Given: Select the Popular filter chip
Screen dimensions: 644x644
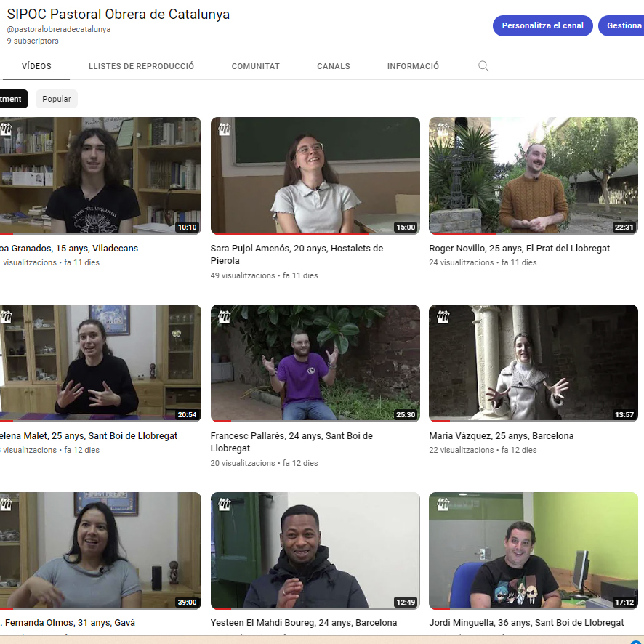Looking at the screenshot, I should pyautogui.click(x=57, y=99).
